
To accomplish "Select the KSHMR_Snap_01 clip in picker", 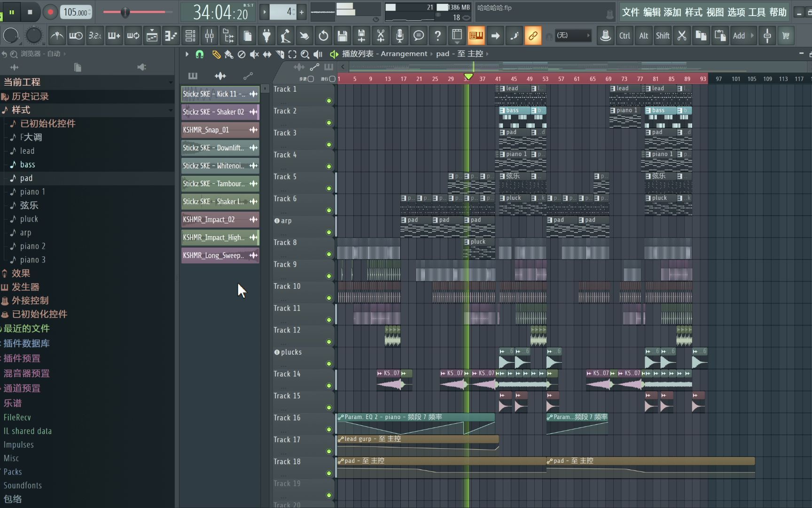I will click(x=220, y=130).
